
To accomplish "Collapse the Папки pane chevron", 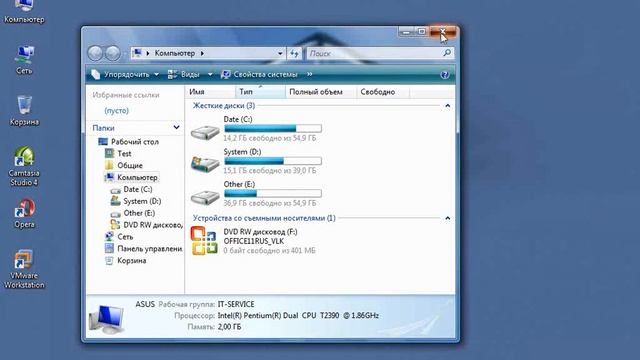I will click(176, 128).
